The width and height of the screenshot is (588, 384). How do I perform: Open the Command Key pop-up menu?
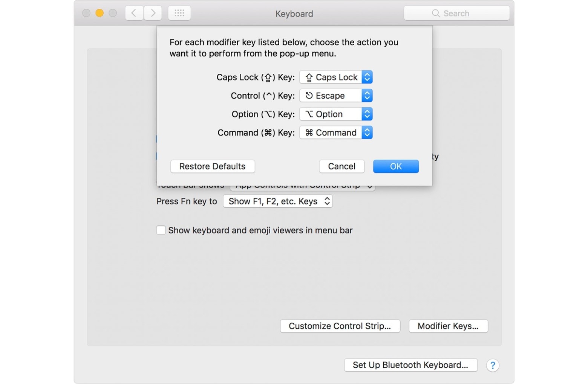point(335,132)
